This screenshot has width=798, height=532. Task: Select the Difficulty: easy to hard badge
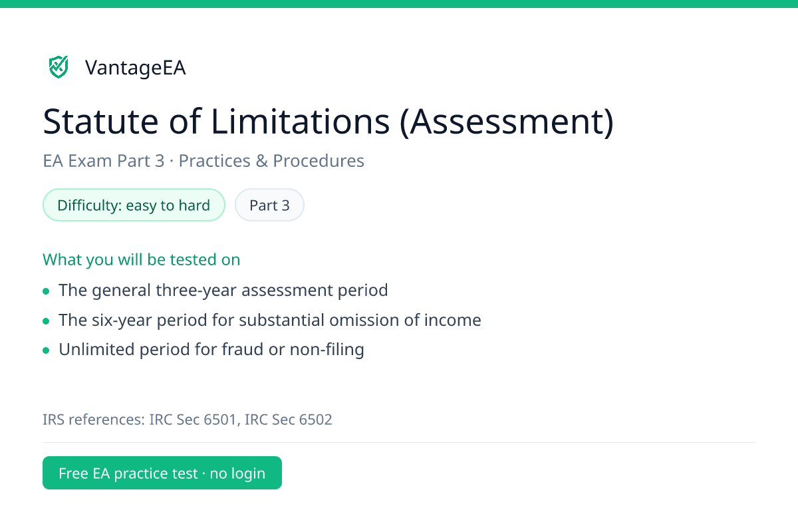pyautogui.click(x=134, y=205)
